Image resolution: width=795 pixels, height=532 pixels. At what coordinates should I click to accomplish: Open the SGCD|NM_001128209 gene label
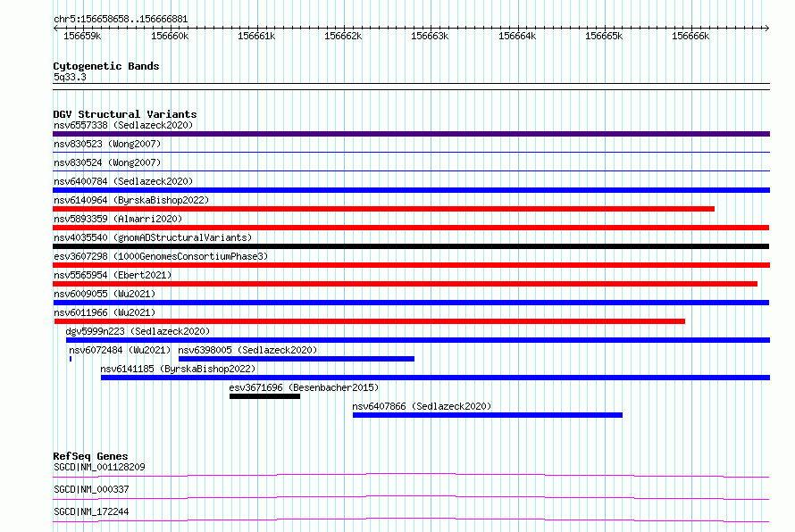point(99,467)
